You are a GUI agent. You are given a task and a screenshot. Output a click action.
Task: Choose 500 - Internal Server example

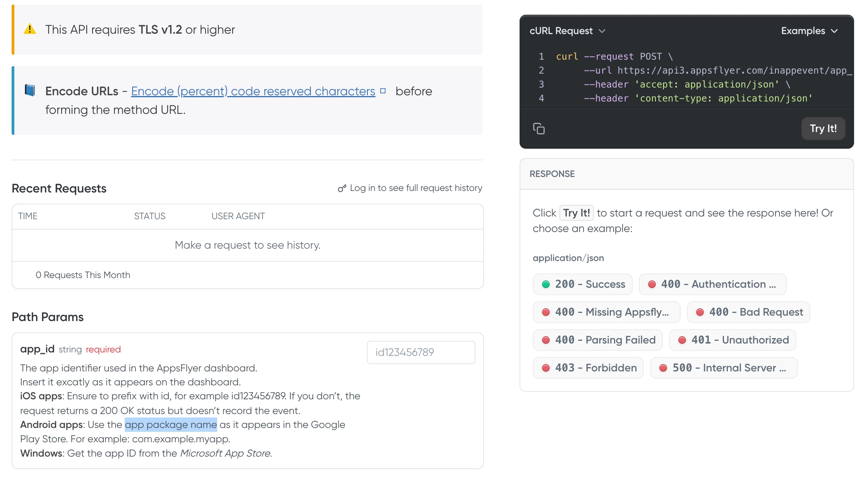pos(724,368)
